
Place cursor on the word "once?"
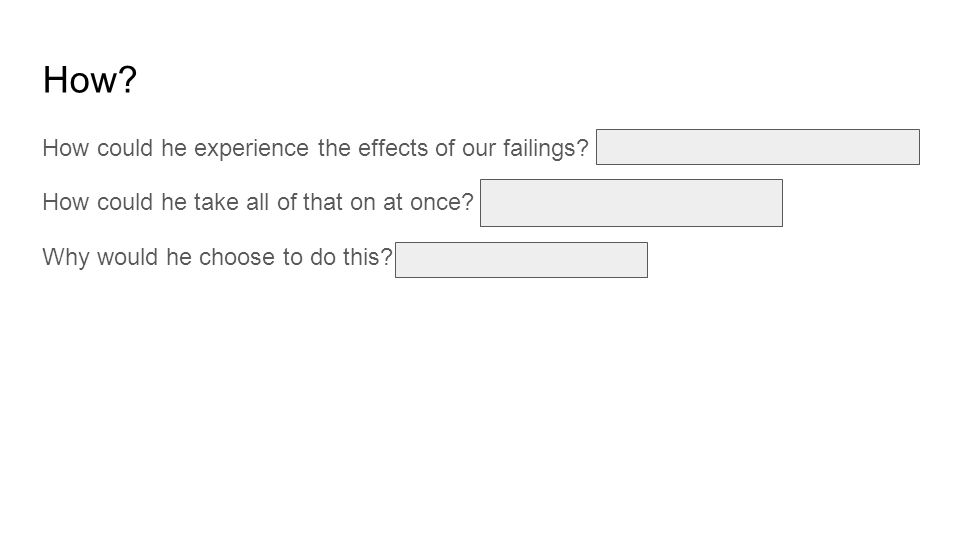(x=441, y=202)
